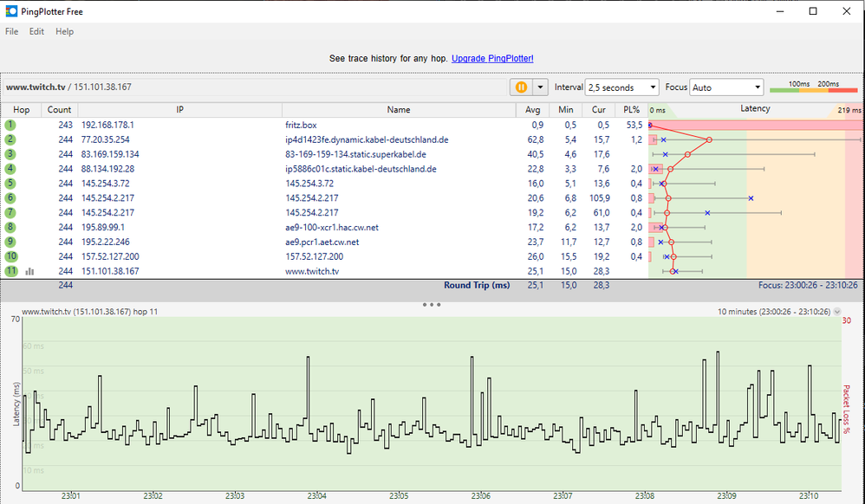Screen dimensions: 865x504
Task: Select the hop 4 green circle icon
Action: (x=10, y=169)
